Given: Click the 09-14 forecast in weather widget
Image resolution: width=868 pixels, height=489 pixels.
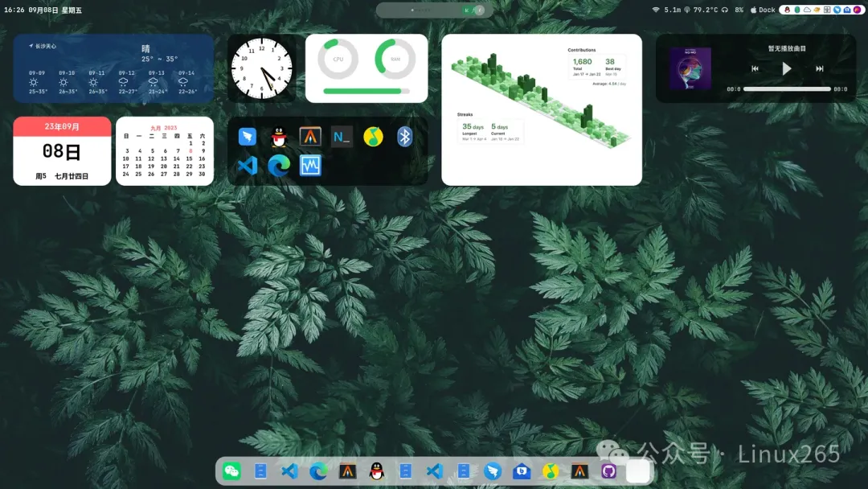Looking at the screenshot, I should click(186, 82).
